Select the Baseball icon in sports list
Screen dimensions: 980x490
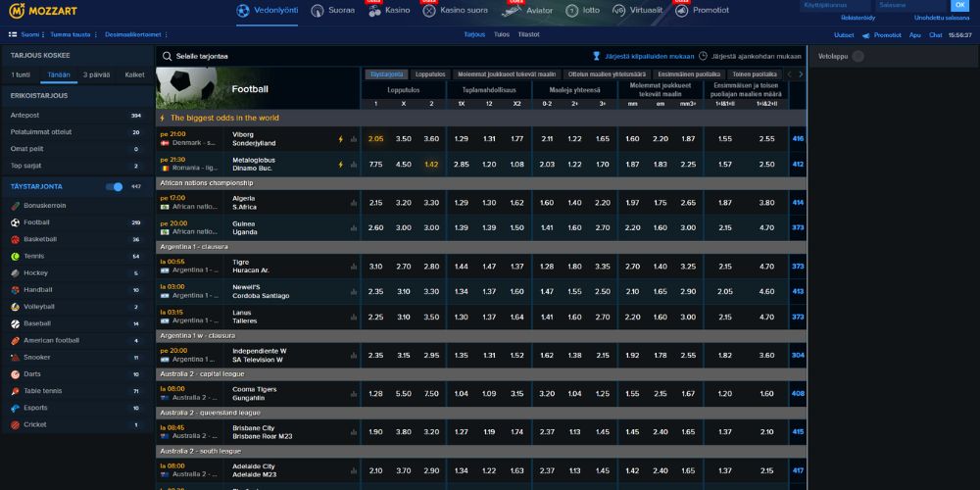15,323
